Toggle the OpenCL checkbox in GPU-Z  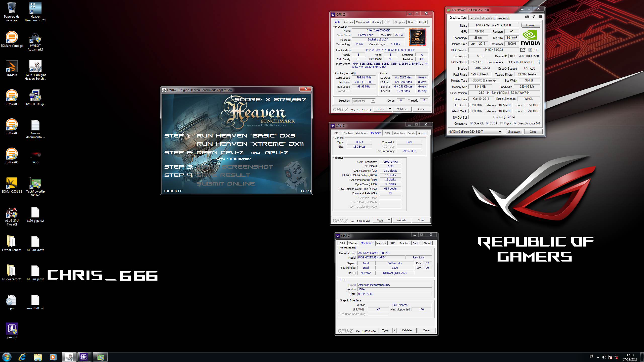[x=471, y=123]
